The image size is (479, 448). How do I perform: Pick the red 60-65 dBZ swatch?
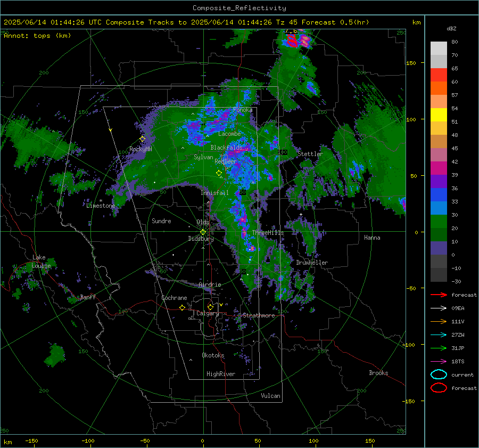click(439, 75)
